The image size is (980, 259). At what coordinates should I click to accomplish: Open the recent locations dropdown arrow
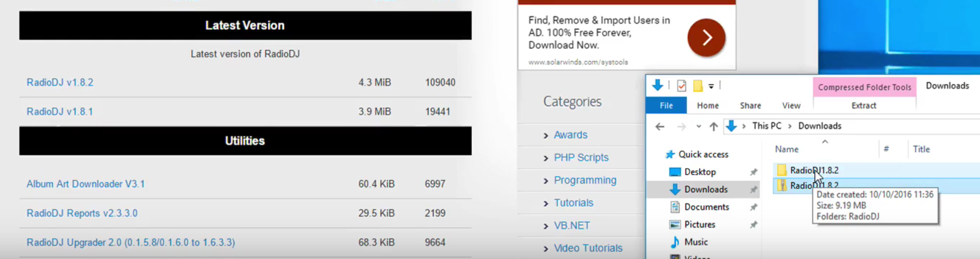click(x=699, y=126)
